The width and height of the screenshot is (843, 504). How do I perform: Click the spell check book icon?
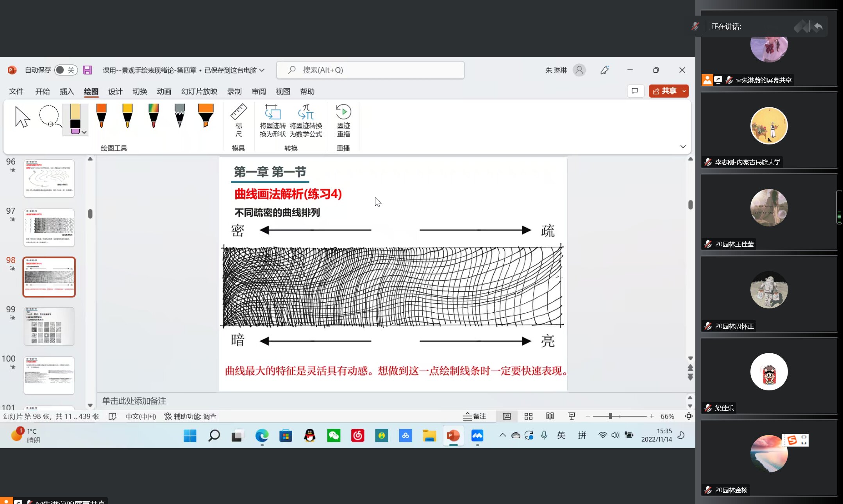113,416
